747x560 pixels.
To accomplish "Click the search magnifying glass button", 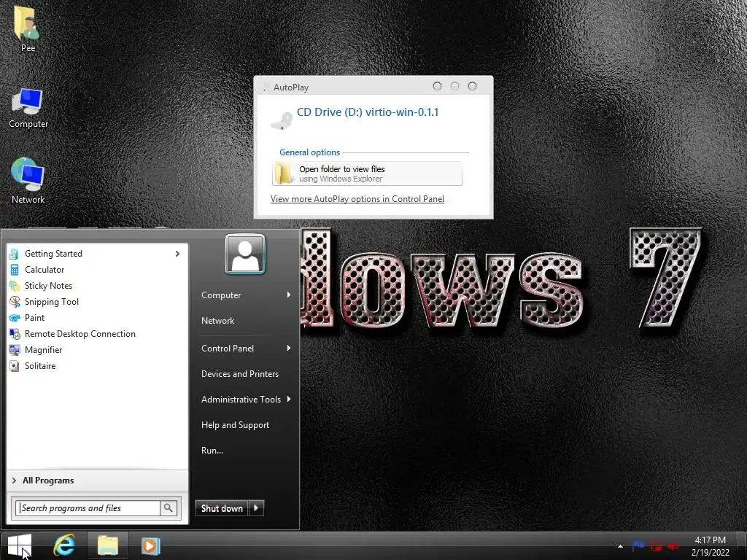I will pos(169,508).
